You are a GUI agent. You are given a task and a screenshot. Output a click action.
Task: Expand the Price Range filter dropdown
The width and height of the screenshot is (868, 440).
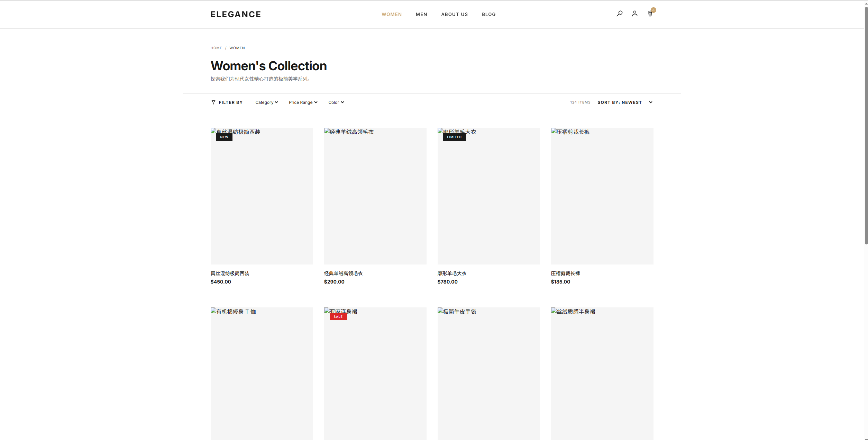(303, 102)
